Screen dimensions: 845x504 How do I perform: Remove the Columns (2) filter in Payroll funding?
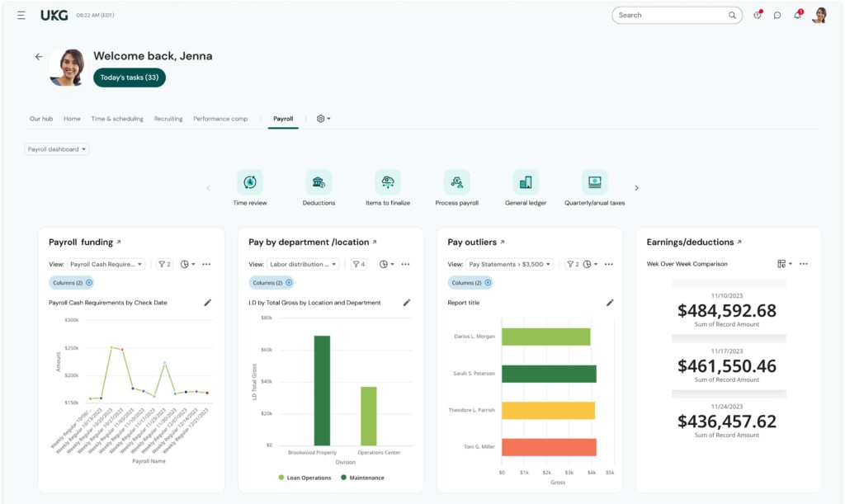click(90, 282)
